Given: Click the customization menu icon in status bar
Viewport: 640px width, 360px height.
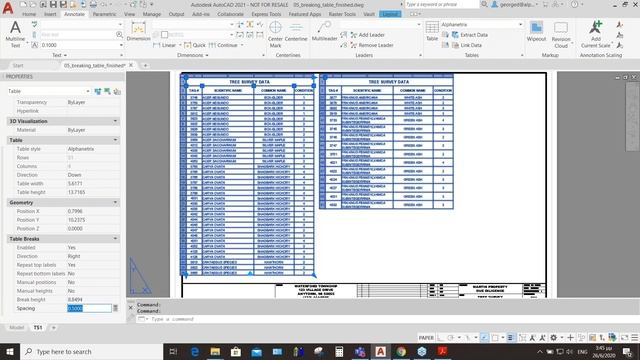Looking at the screenshot, I should (635, 338).
